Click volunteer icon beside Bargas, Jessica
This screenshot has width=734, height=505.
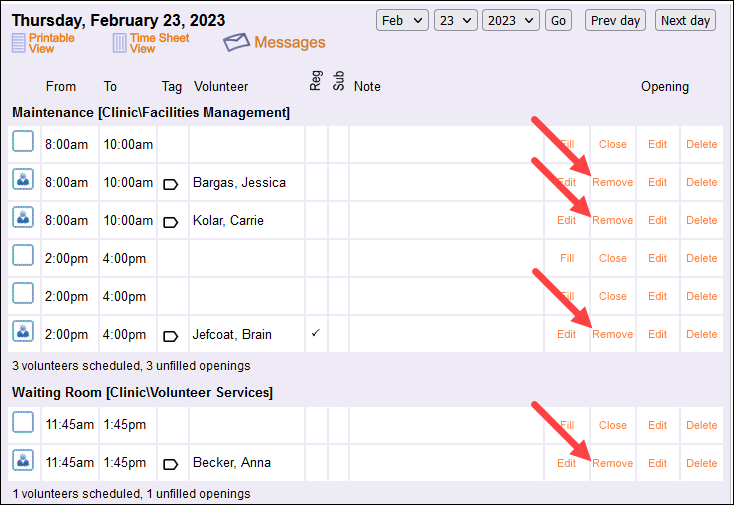(23, 182)
